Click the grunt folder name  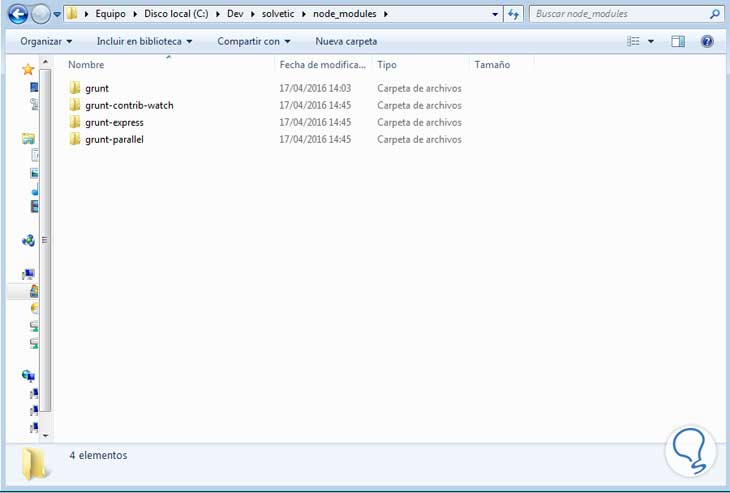(x=97, y=88)
